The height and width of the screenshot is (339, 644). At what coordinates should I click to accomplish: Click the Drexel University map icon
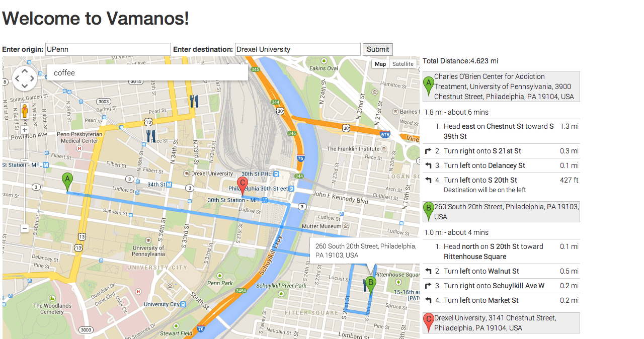tap(187, 174)
